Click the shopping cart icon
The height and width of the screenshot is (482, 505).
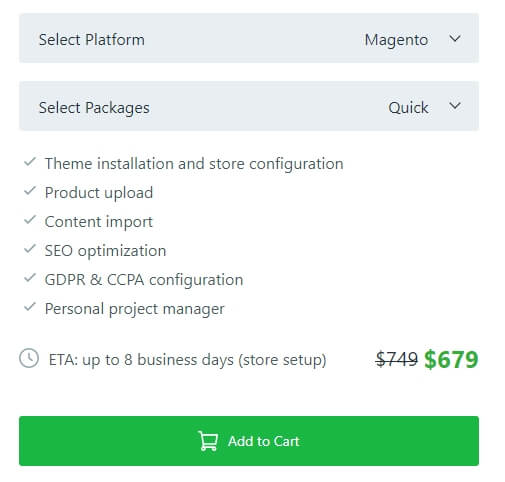(x=208, y=441)
